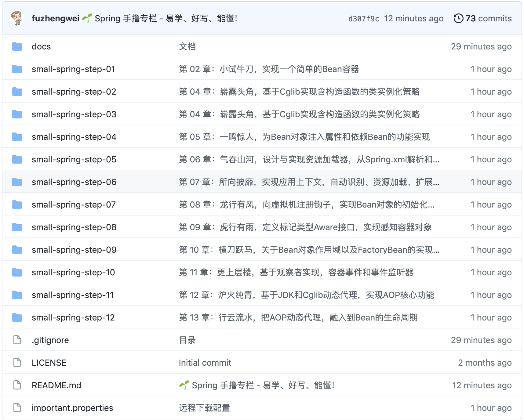Open the small-spring-step-05 folder
The width and height of the screenshot is (524, 420).
(74, 159)
